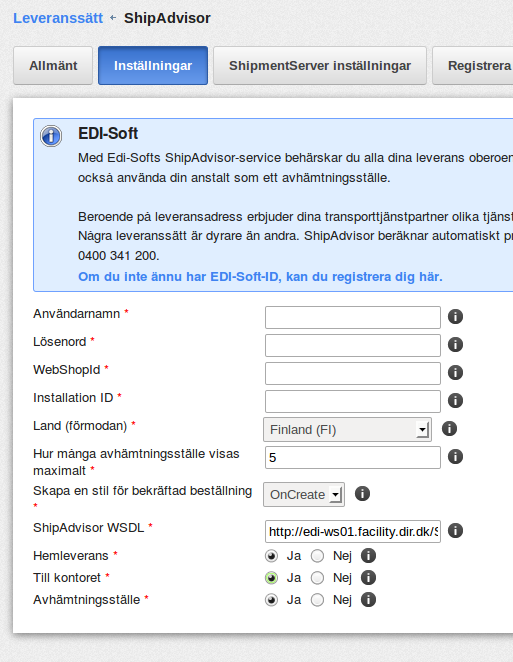
Task: Click the phone number 0400 341 200
Action: (x=119, y=256)
